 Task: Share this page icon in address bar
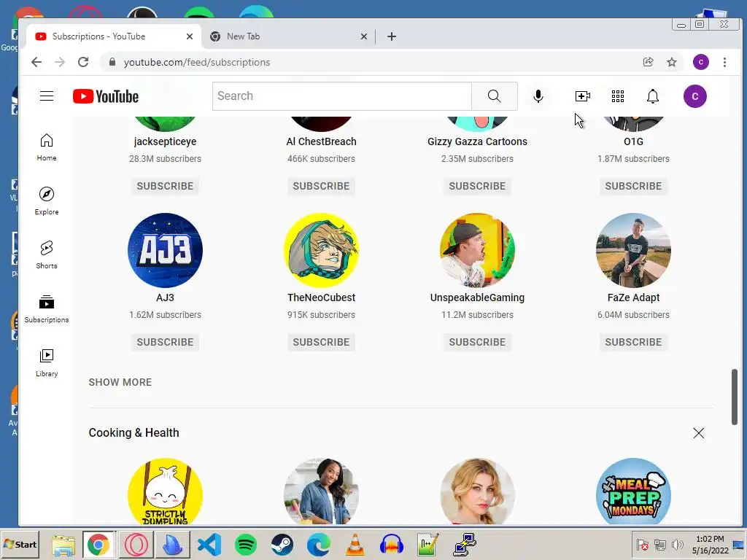[648, 62]
